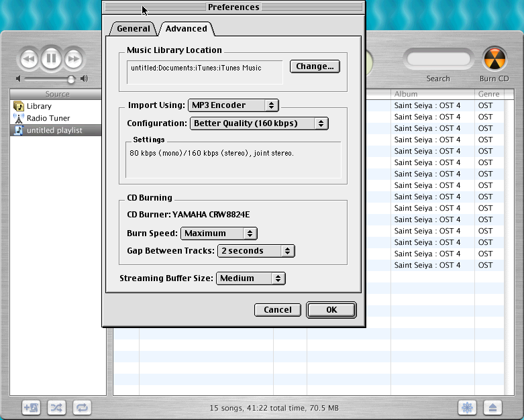Click the '80 kbps (mono)/160 kbps' settings text
This screenshot has width=524, height=420.
[x=211, y=154]
